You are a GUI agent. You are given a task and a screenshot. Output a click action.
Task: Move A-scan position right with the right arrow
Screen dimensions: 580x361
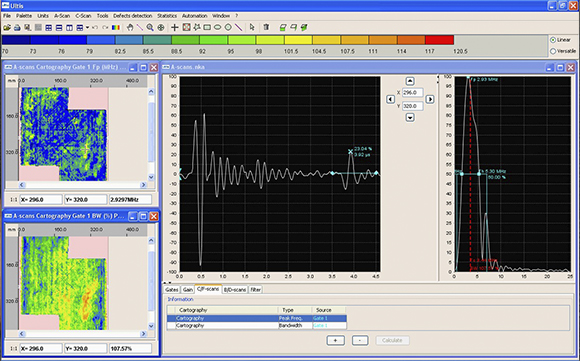[x=429, y=99]
